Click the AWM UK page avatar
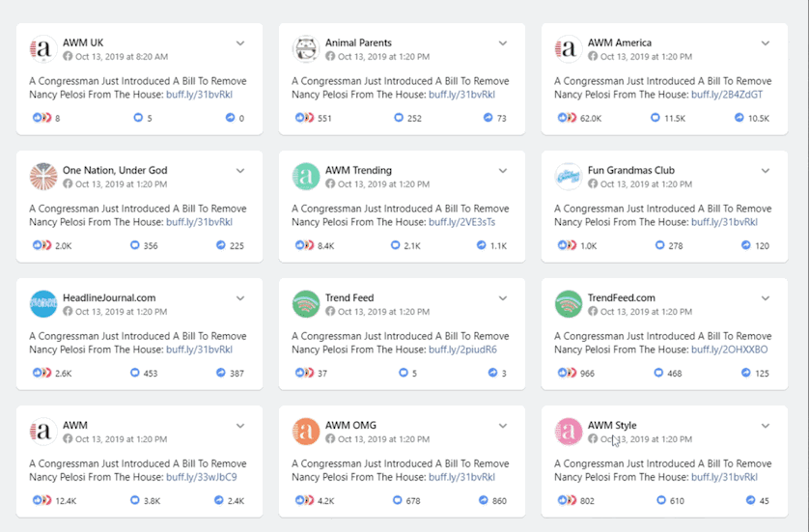 (x=43, y=49)
